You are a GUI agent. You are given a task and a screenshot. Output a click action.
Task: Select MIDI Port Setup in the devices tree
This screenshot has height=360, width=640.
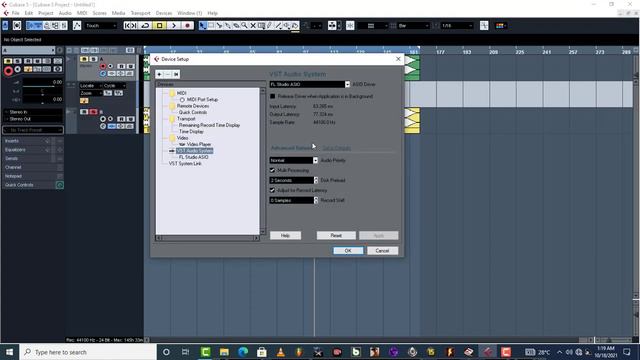coord(202,99)
